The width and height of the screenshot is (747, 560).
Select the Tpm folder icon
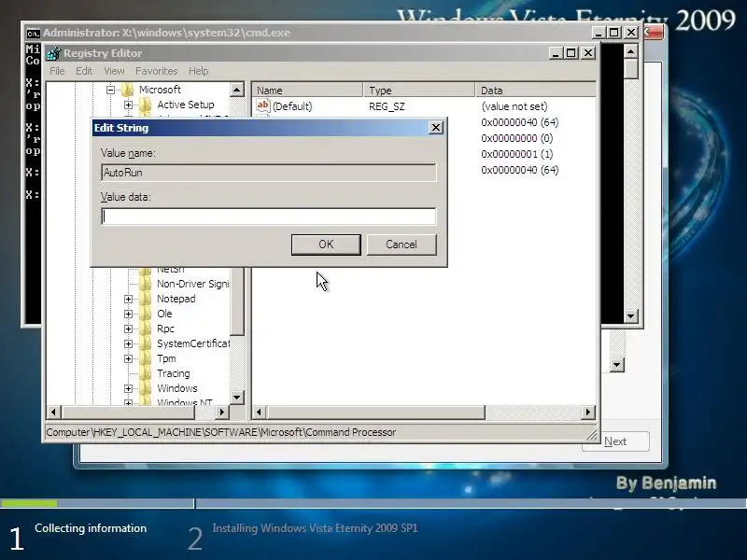(x=146, y=359)
